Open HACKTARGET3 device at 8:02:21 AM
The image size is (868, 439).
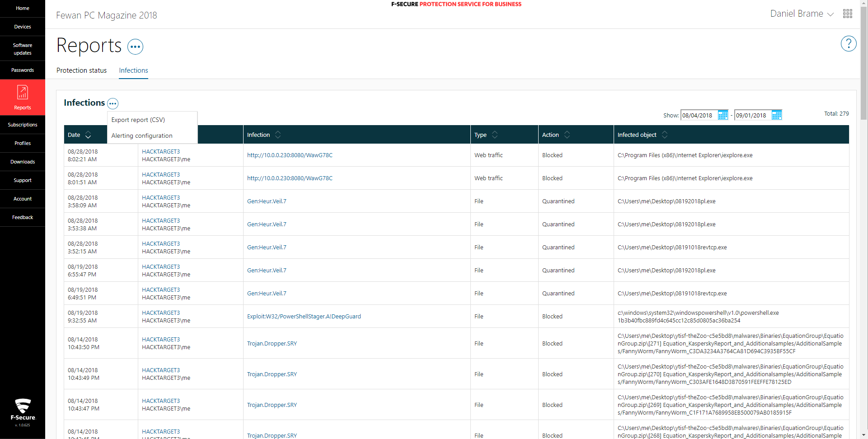161,151
